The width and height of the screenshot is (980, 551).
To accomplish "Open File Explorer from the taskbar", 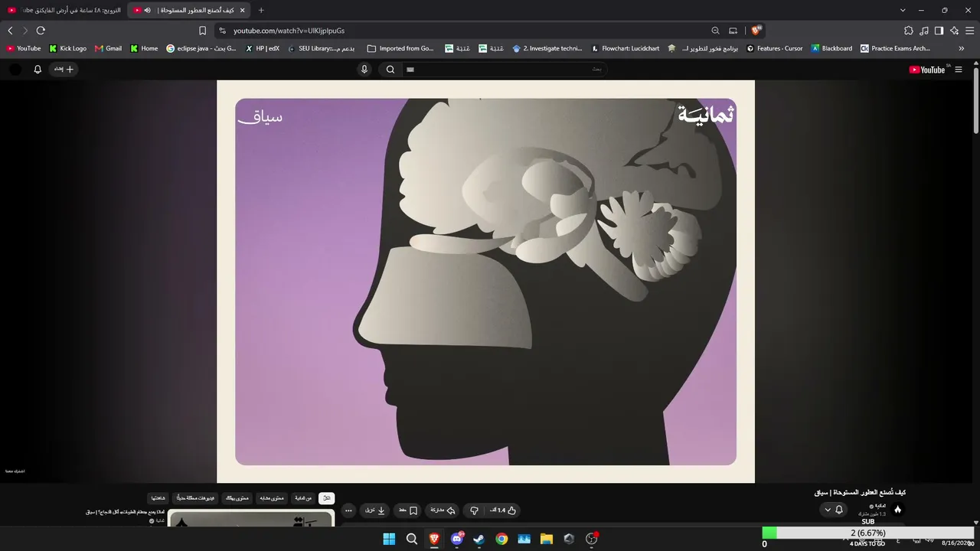I will tap(547, 539).
